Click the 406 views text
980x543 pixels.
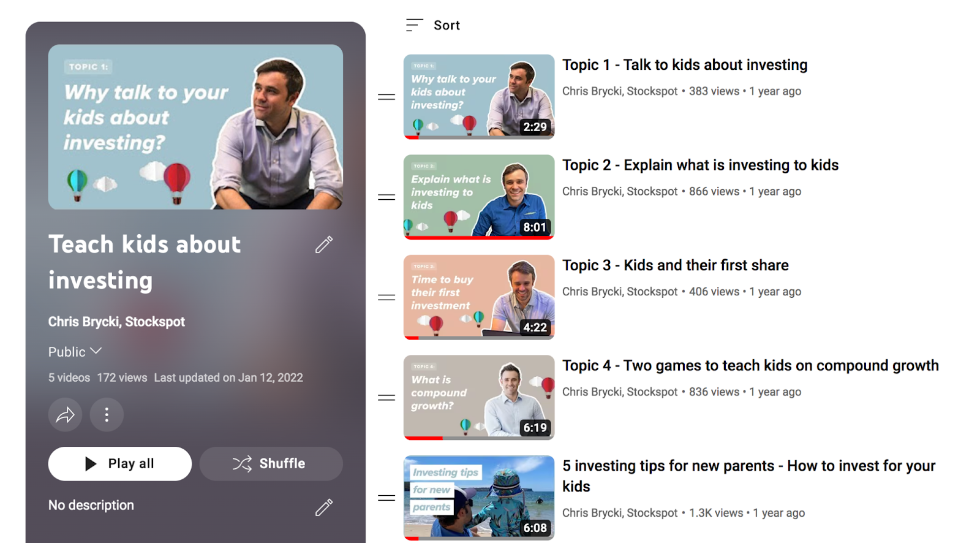click(714, 292)
